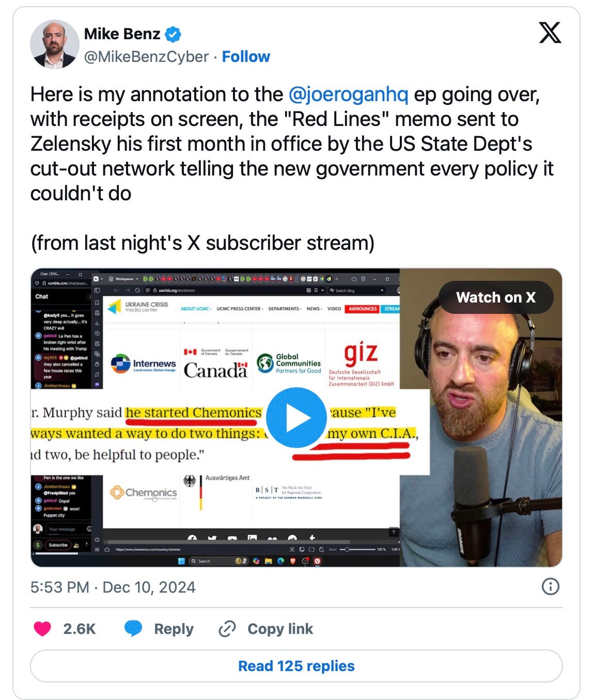Like the tweet with heart icon
This screenshot has height=700, width=593.
[42, 629]
